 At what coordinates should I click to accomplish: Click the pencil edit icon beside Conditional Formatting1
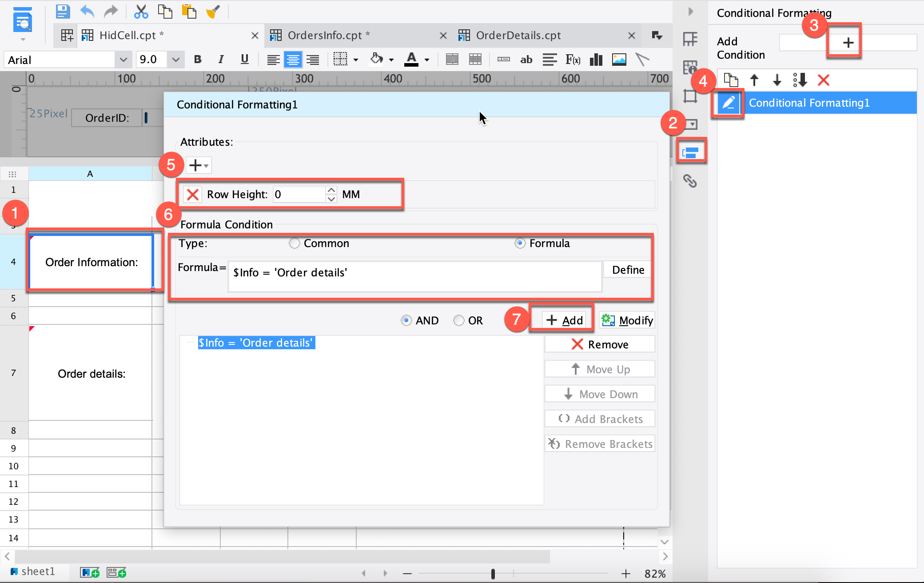(728, 103)
